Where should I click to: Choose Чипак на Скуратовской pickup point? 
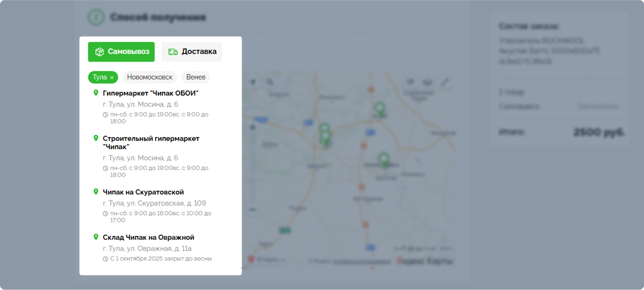coord(143,192)
